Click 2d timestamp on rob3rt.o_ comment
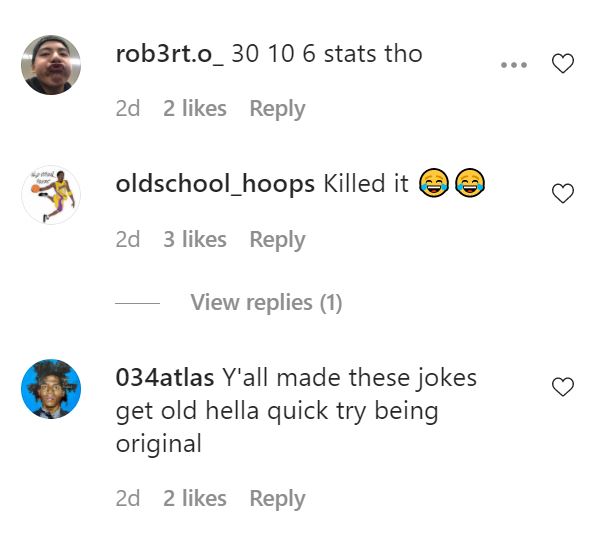Viewport: 611px width, 543px height. click(x=128, y=108)
